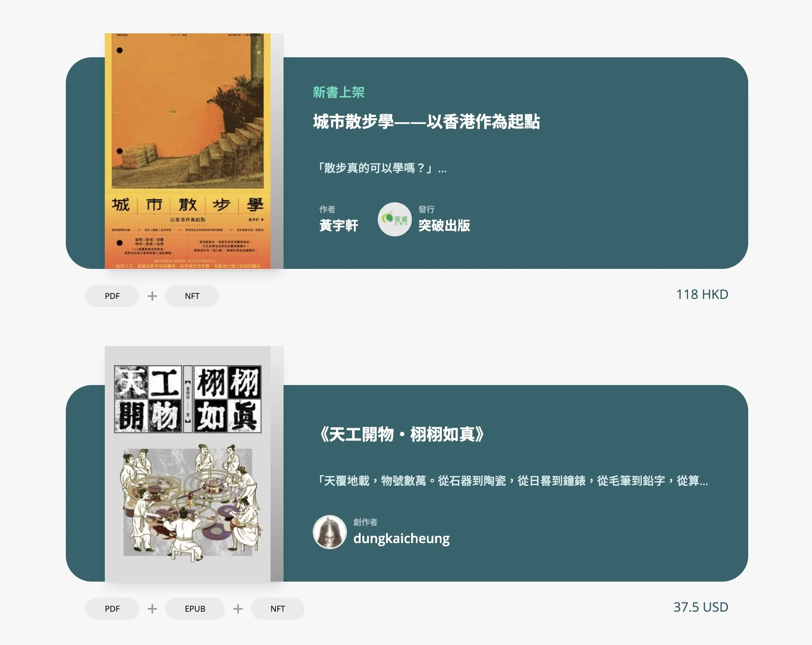
Task: Click the plus icon between EPUB and NFT
Action: tap(238, 609)
